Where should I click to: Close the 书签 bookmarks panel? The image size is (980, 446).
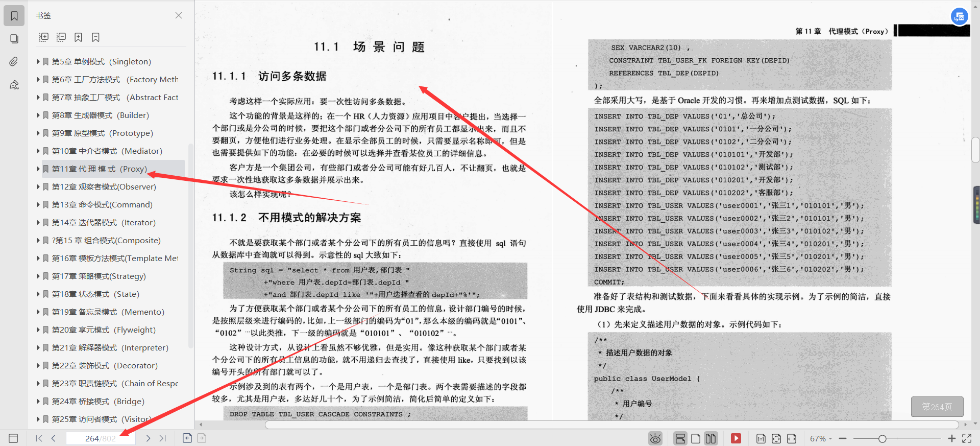click(179, 15)
